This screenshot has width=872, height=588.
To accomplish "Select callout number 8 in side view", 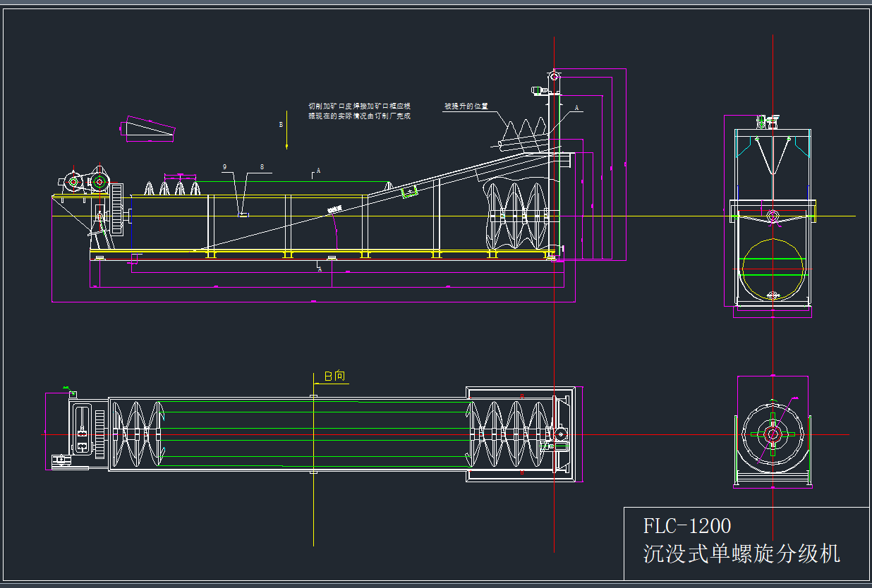I will pos(262,167).
